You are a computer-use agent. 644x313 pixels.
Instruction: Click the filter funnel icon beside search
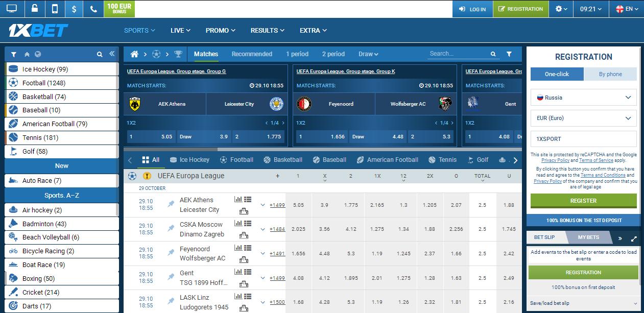509,54
